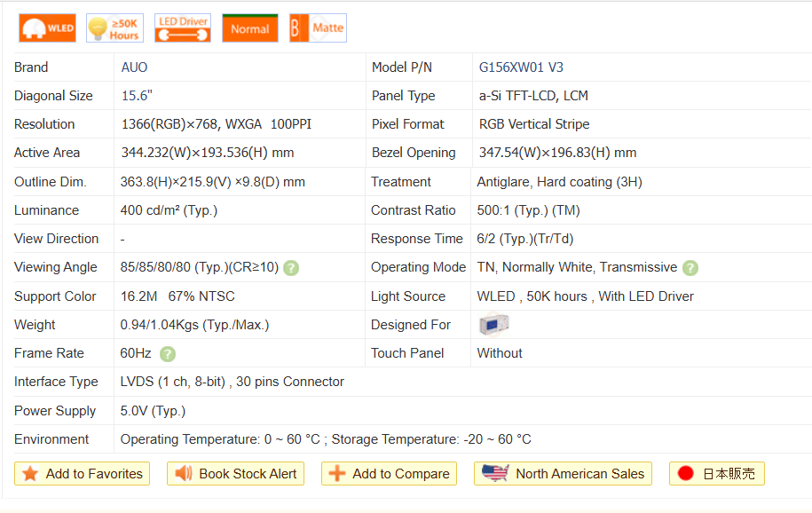This screenshot has height=513, width=812.
Task: Click the 日本販売 Japan sales button
Action: coord(717,474)
